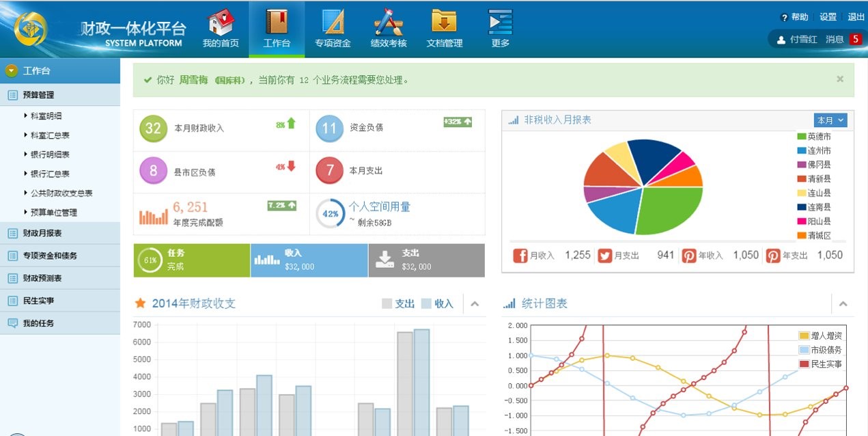Dismiss the green notification banner
This screenshot has width=868, height=436.
click(840, 79)
